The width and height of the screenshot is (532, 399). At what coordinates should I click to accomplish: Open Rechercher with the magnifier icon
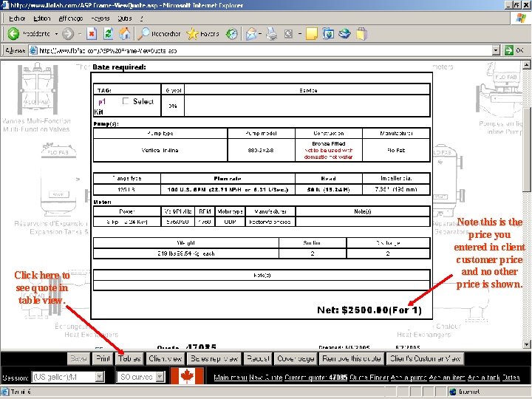[x=144, y=33]
